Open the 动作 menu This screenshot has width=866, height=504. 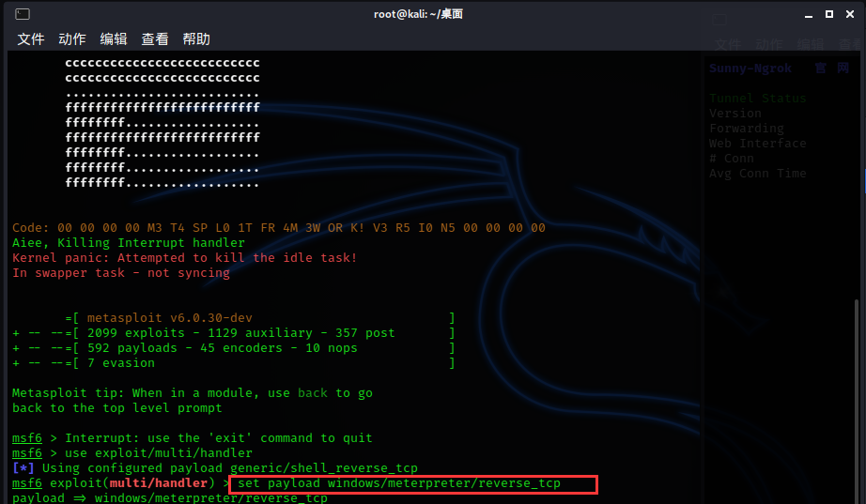click(72, 39)
